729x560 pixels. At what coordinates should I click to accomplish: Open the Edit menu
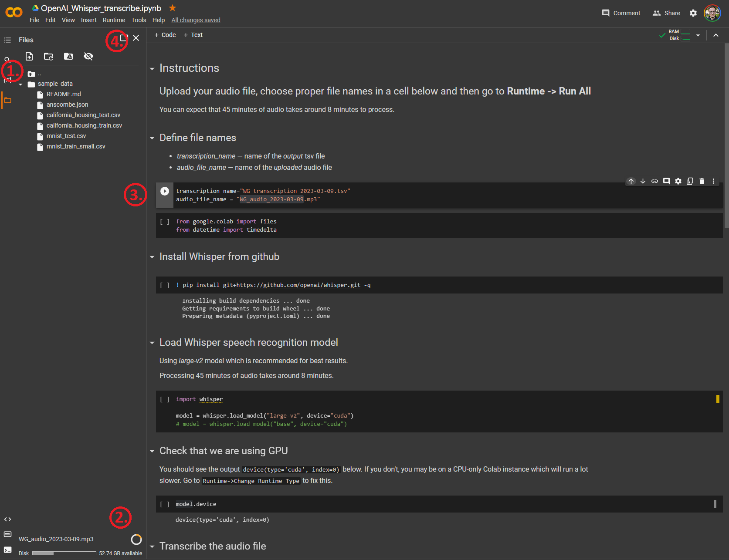tap(50, 20)
